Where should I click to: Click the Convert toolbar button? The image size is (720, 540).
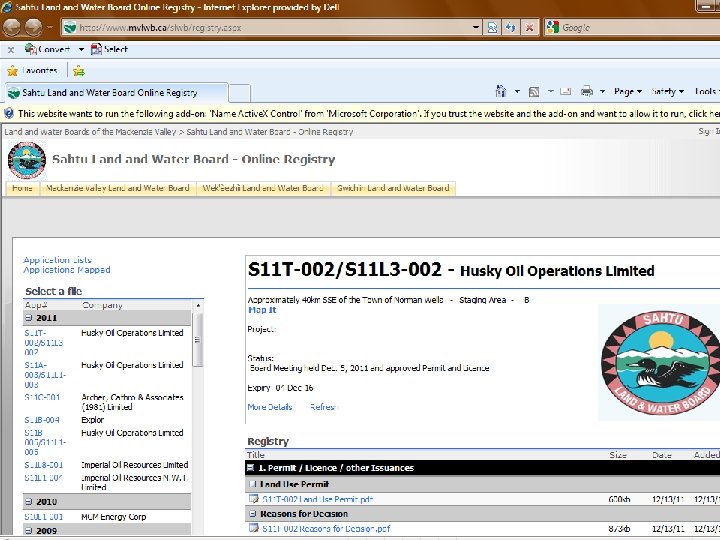click(x=48, y=49)
